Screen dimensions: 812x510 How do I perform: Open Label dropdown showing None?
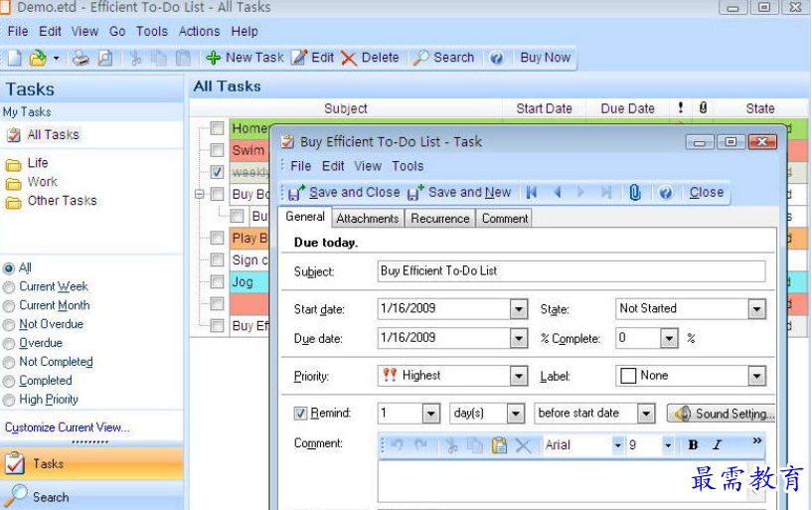pos(756,376)
